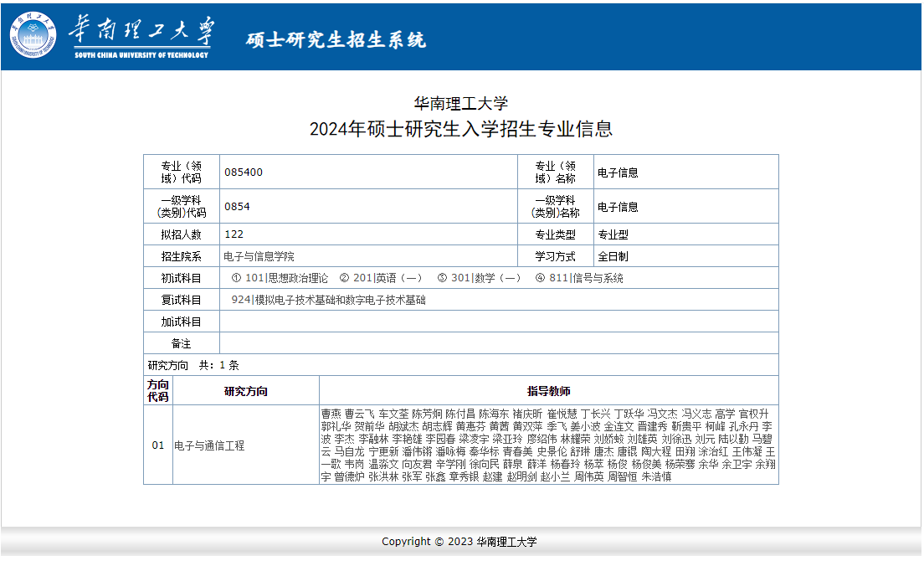Click the 全日制 study mode value
The width and height of the screenshot is (924, 561).
coord(613,256)
